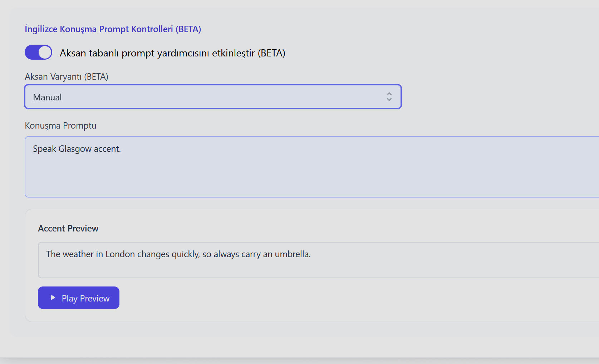Image resolution: width=599 pixels, height=364 pixels.
Task: Click the word "umbrella" in the preview sentence
Action: 292,254
